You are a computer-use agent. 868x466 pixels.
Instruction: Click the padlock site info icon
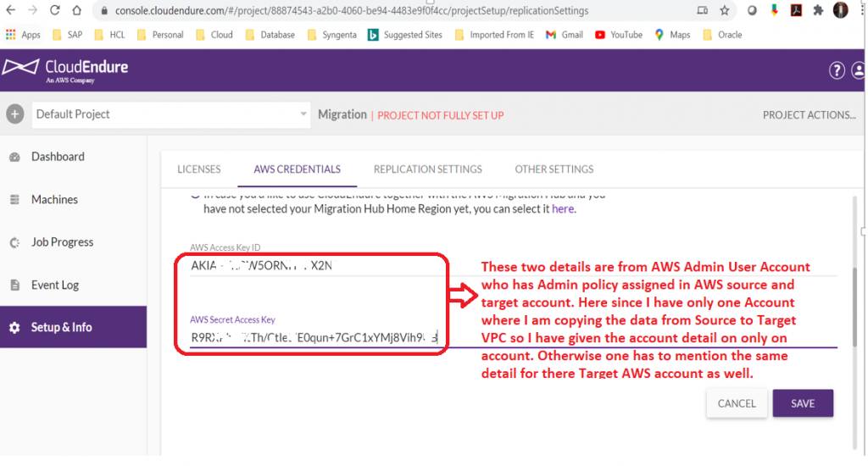[104, 10]
